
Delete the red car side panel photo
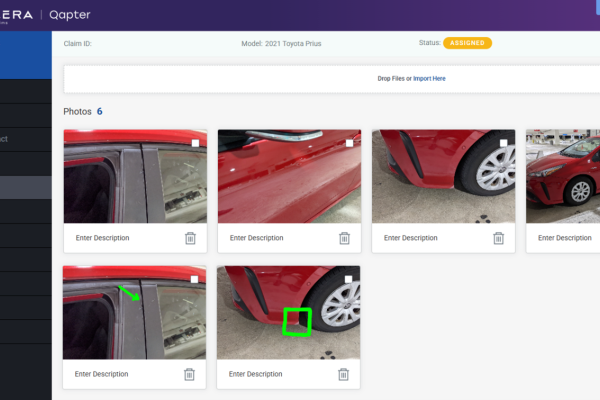[344, 238]
